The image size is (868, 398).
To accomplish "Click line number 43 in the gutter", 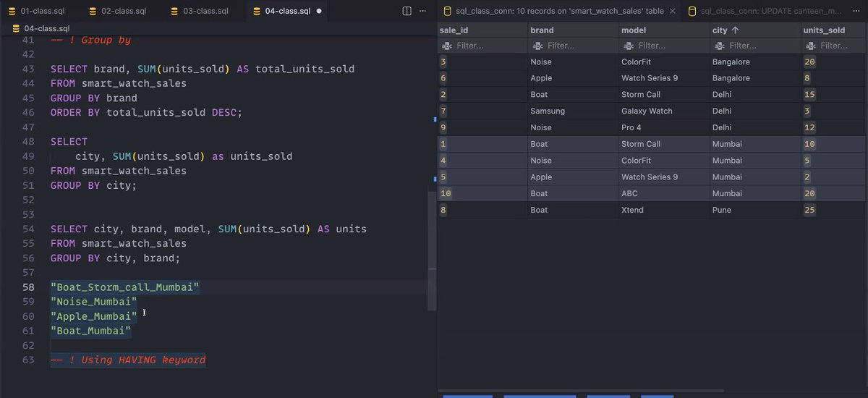I will [x=28, y=69].
